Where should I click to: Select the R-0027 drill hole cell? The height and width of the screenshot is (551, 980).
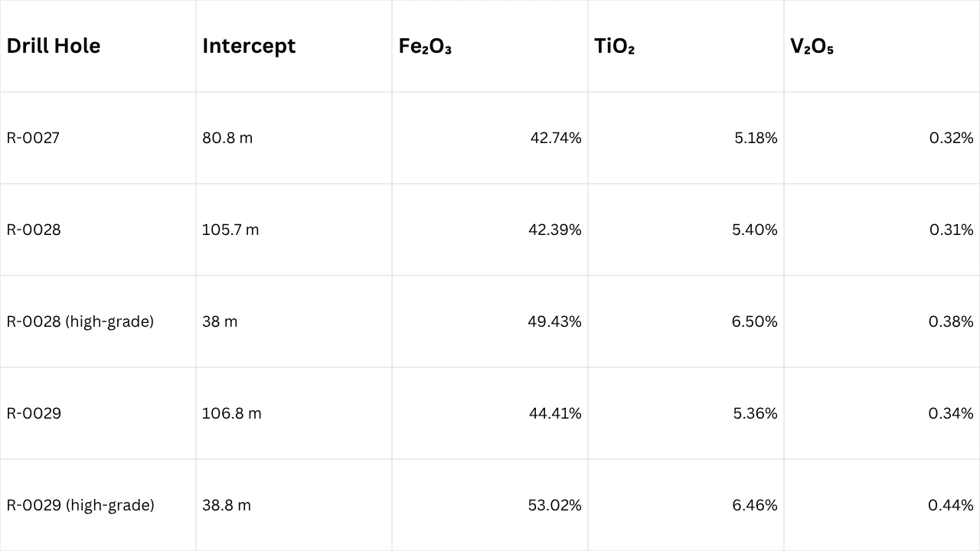click(33, 138)
